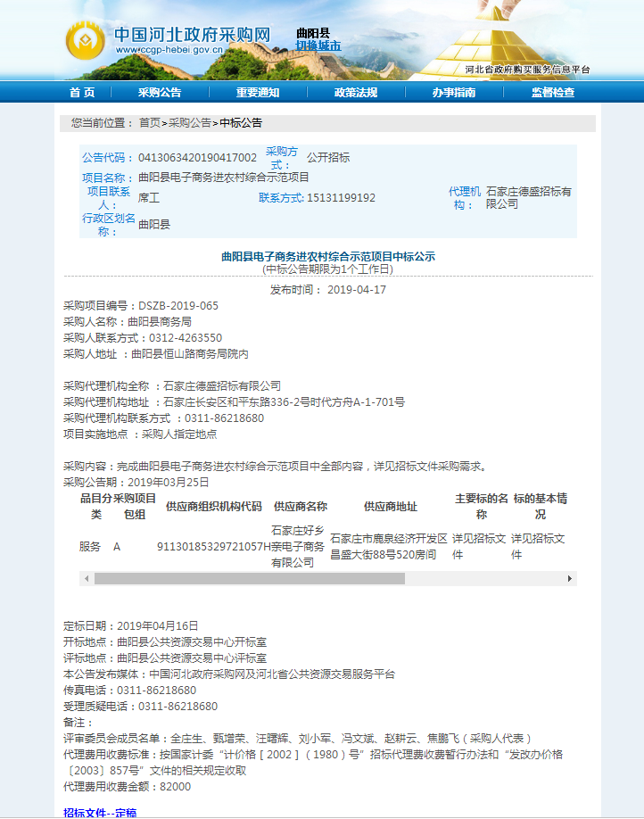Click the table scrollbar right arrow

(x=570, y=579)
